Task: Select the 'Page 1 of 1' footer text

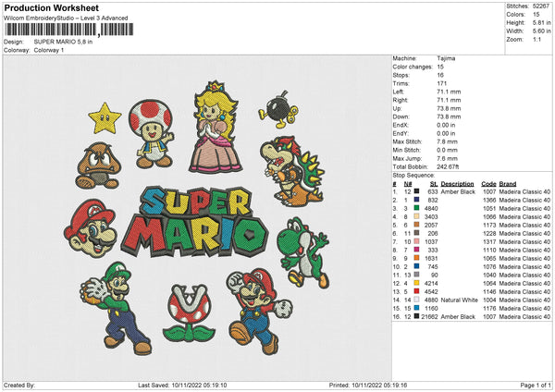Action: (x=536, y=385)
